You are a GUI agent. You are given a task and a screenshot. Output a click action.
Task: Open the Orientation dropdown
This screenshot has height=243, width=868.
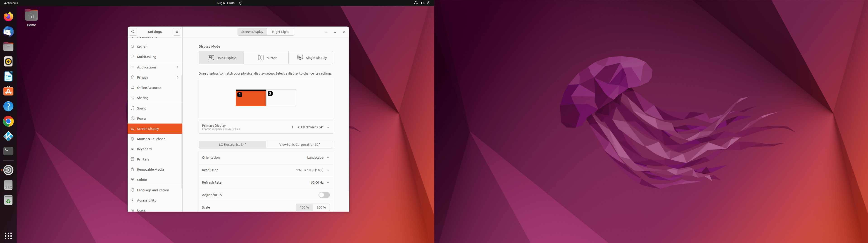(266, 158)
